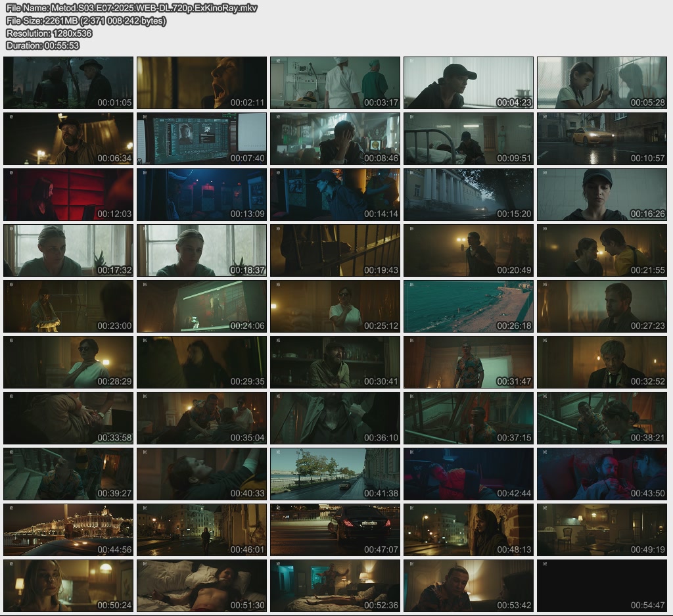Click the white columned building thumbnail at 00:15:20
Screen dimensions: 673x616
click(x=469, y=195)
